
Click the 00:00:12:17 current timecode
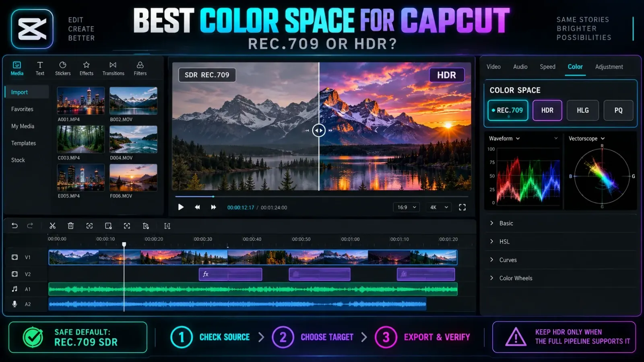[241, 208]
